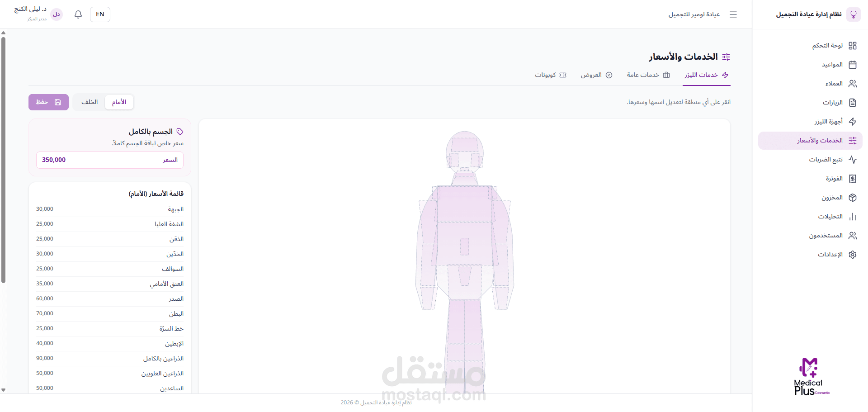Click the tag icon beside الجسم بالكامل
Image resolution: width=868 pixels, height=412 pixels.
(x=180, y=132)
